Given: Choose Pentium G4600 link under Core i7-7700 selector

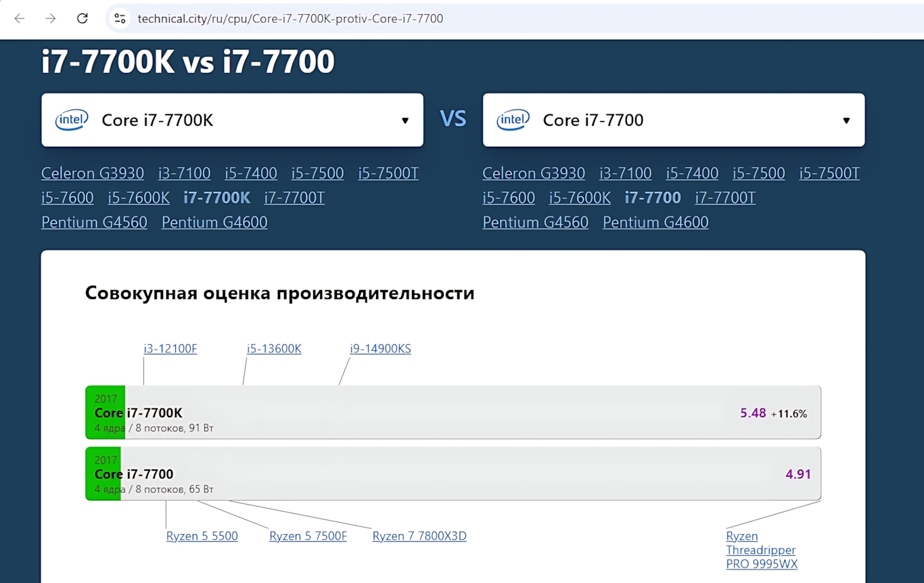Looking at the screenshot, I should (655, 222).
